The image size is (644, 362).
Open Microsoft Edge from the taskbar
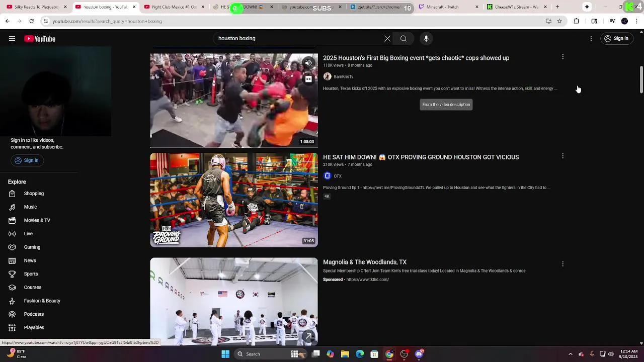coord(360,354)
